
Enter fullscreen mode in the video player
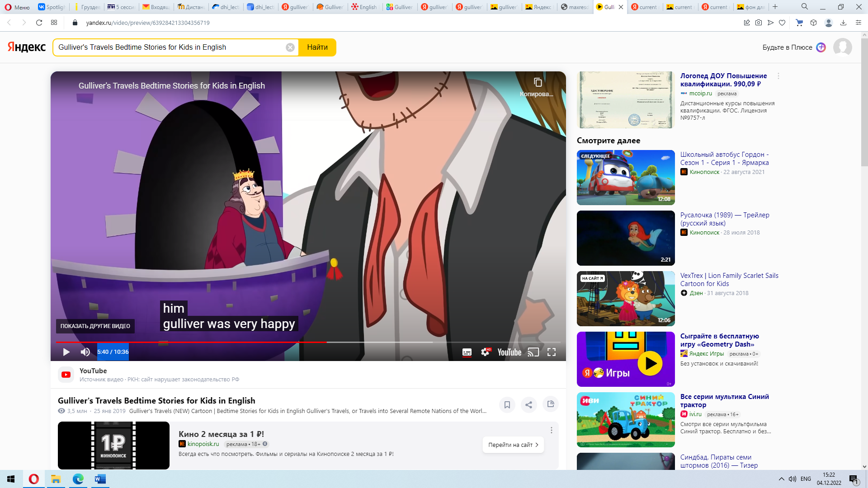point(552,352)
